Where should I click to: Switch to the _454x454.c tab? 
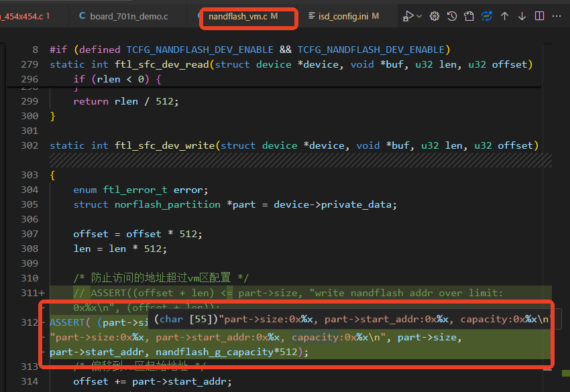(x=25, y=16)
